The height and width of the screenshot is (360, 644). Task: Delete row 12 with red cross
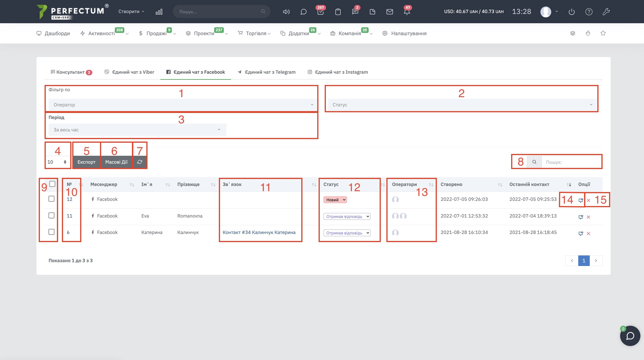pos(589,201)
